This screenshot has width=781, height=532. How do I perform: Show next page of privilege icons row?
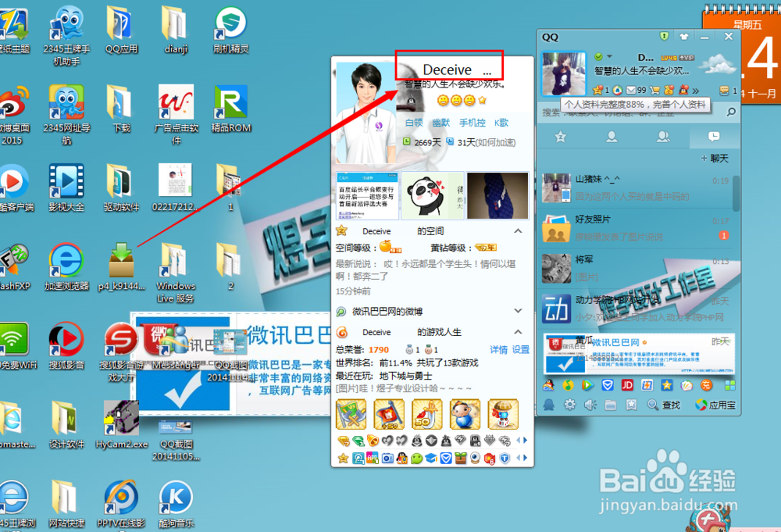tap(525, 441)
